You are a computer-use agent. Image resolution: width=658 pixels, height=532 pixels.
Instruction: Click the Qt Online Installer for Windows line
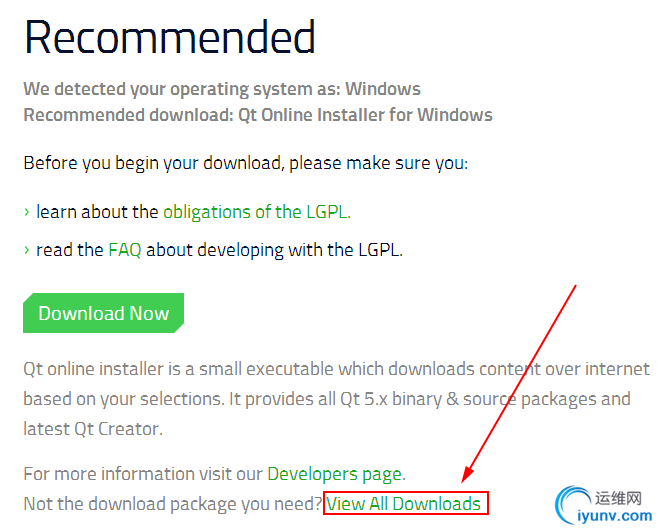[258, 115]
